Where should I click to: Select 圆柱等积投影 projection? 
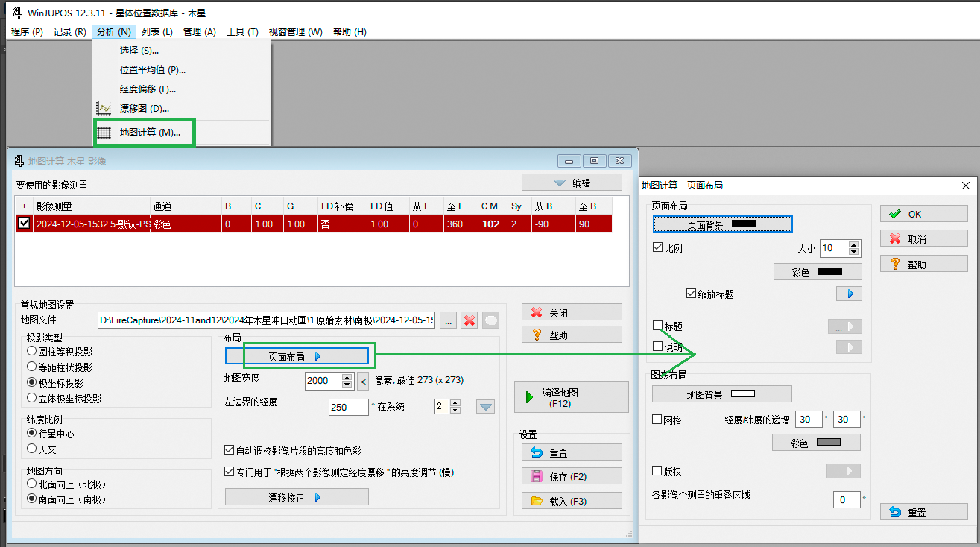click(31, 351)
